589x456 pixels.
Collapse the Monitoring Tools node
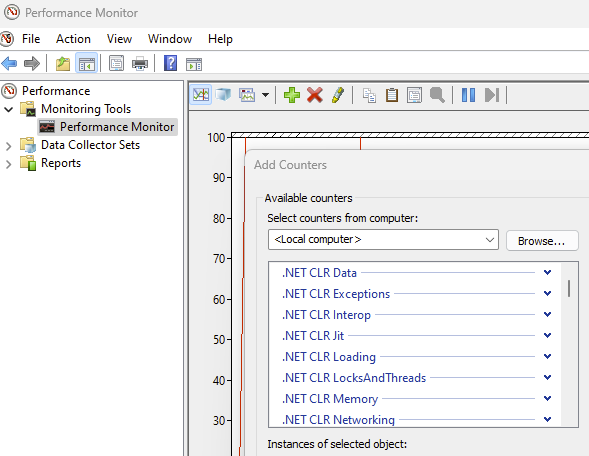(9, 110)
